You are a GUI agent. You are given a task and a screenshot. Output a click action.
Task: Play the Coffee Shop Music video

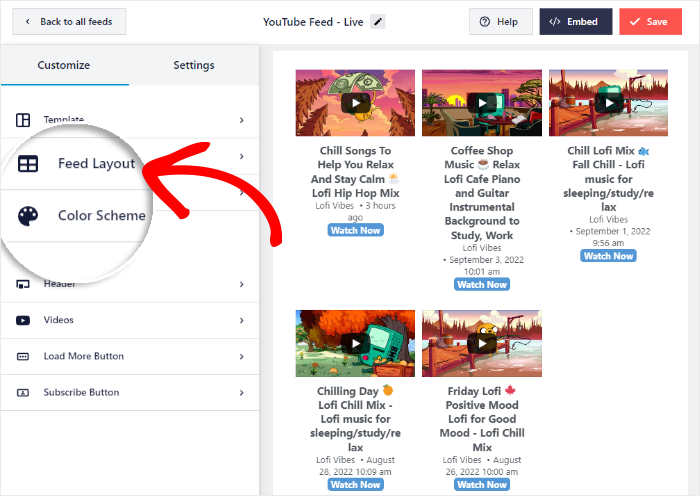(482, 103)
